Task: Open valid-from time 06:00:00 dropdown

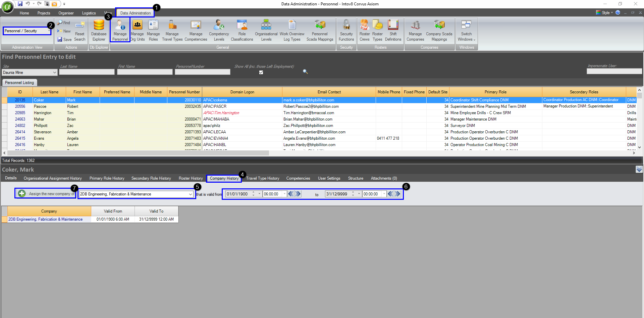Action: point(284,194)
